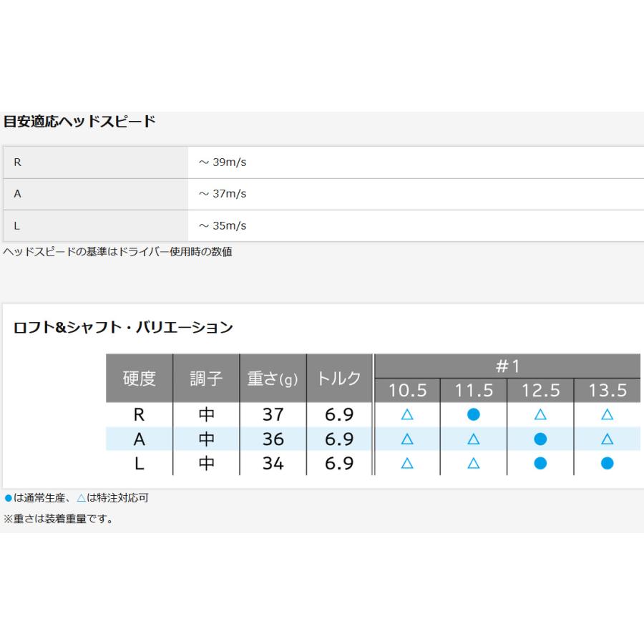644x644 pixels.
Task: Click torque 6.9 in the A row
Action: pos(339,439)
